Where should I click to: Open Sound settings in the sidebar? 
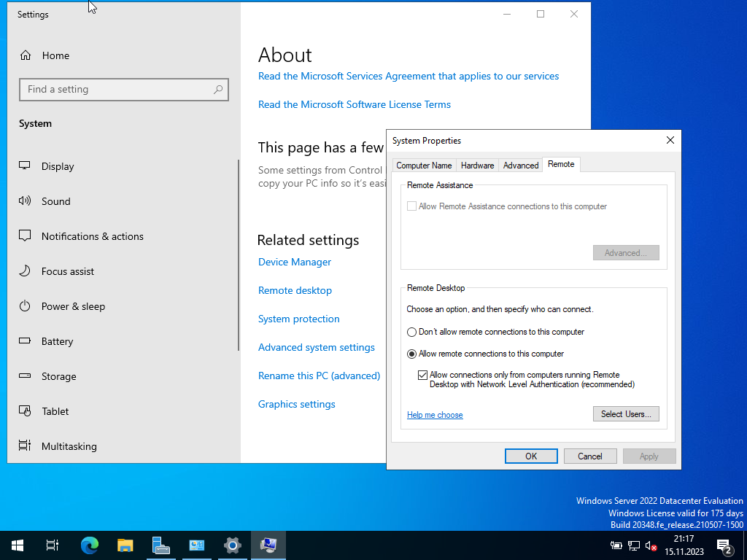[44, 201]
